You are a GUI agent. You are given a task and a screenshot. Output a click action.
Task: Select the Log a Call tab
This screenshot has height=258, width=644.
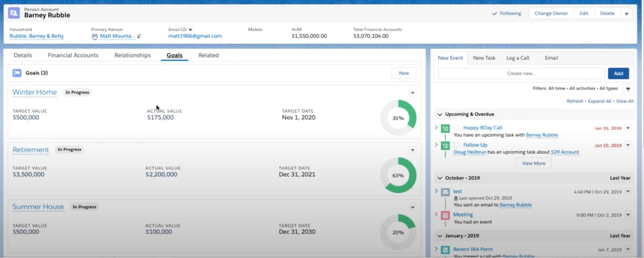click(518, 58)
